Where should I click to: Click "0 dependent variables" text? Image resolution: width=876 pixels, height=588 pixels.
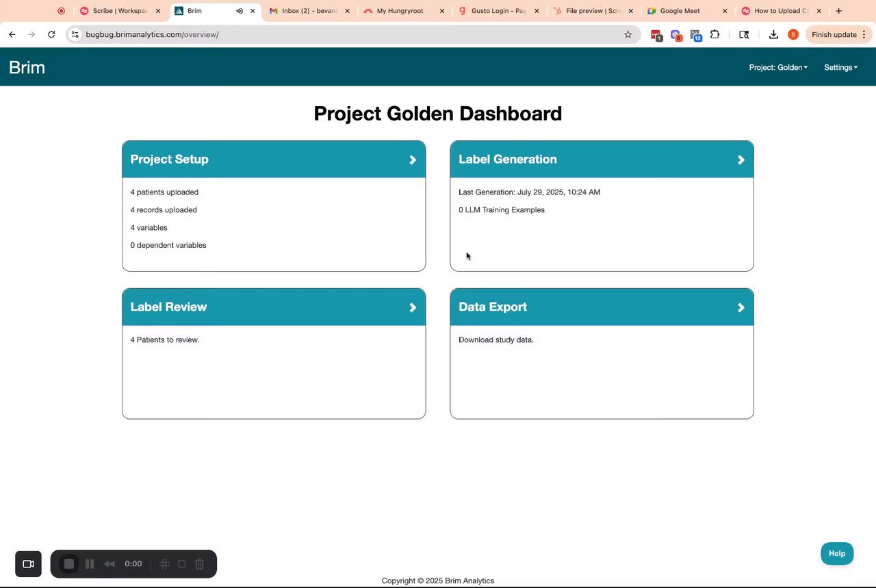[168, 245]
